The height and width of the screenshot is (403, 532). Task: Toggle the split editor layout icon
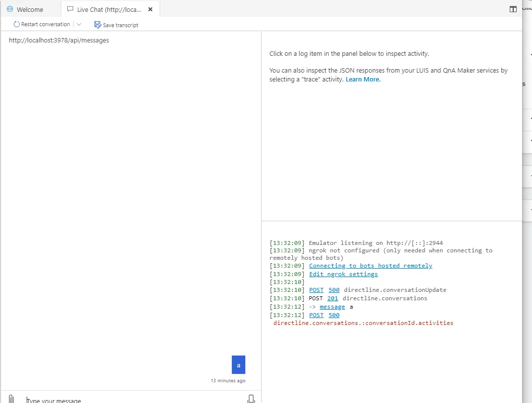(x=513, y=9)
